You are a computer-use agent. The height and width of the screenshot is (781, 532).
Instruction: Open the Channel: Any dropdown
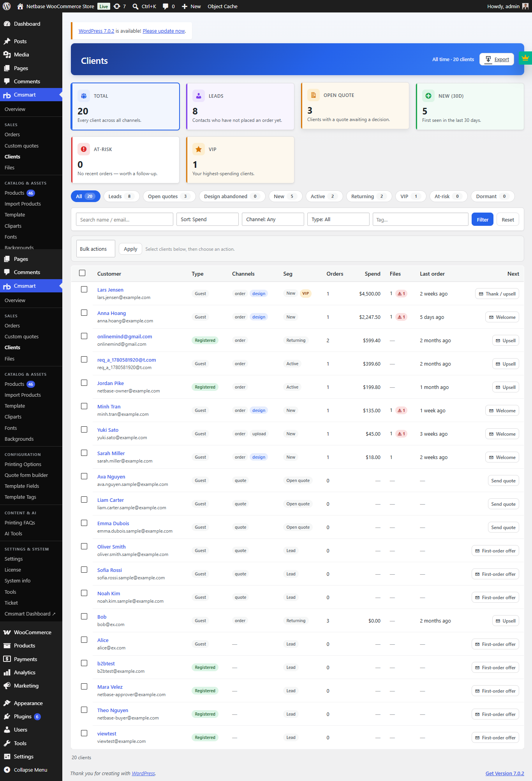(x=273, y=219)
